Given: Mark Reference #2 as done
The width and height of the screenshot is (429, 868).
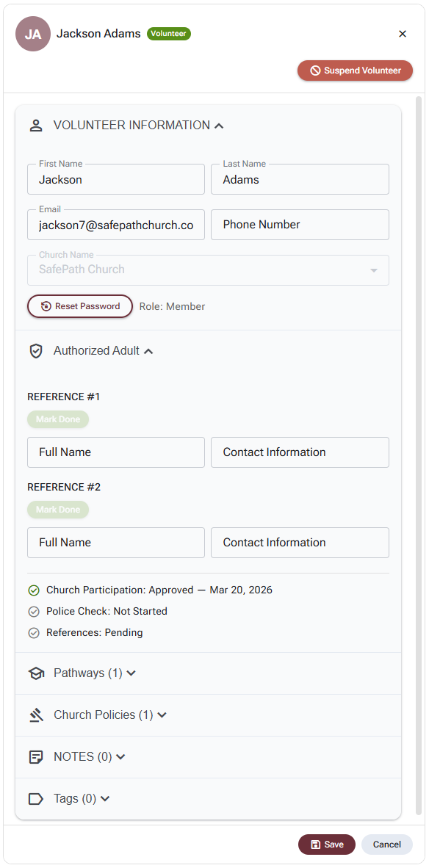Looking at the screenshot, I should pos(58,510).
